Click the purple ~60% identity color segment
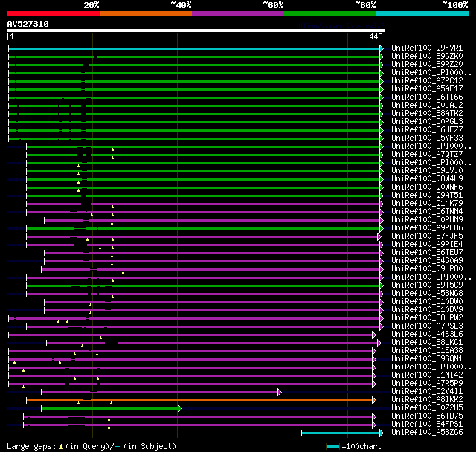Viewport: 476px width, 452px height. [238, 13]
